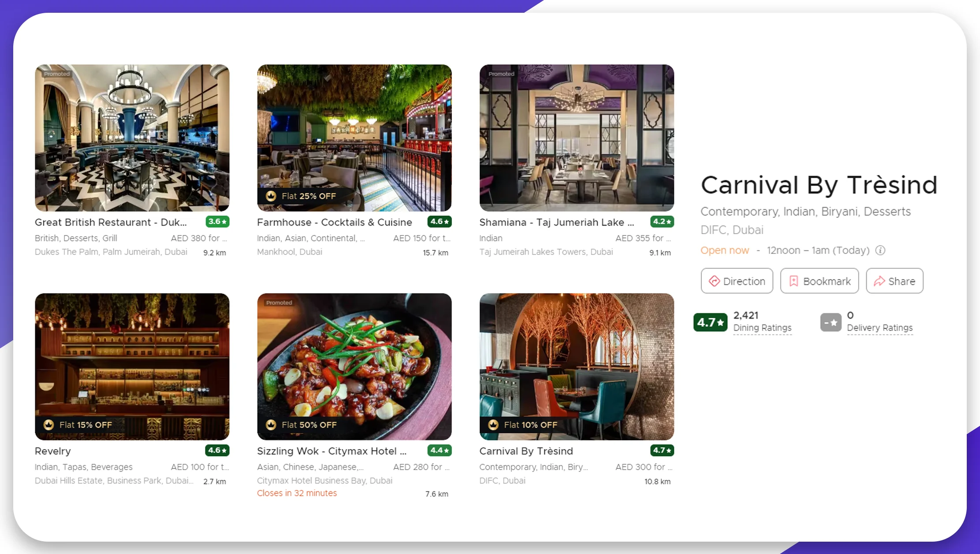This screenshot has height=554, width=980.
Task: Click Promoted tag on Shamiana photo
Action: click(501, 74)
